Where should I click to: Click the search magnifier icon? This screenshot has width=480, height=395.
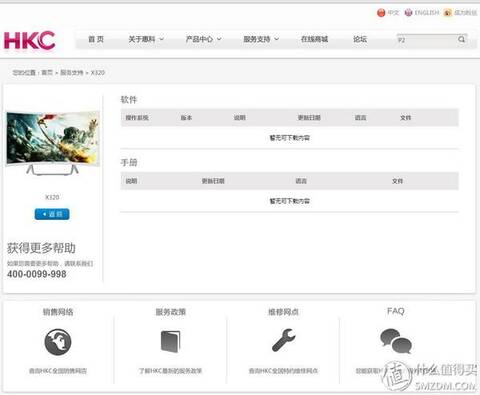click(461, 39)
